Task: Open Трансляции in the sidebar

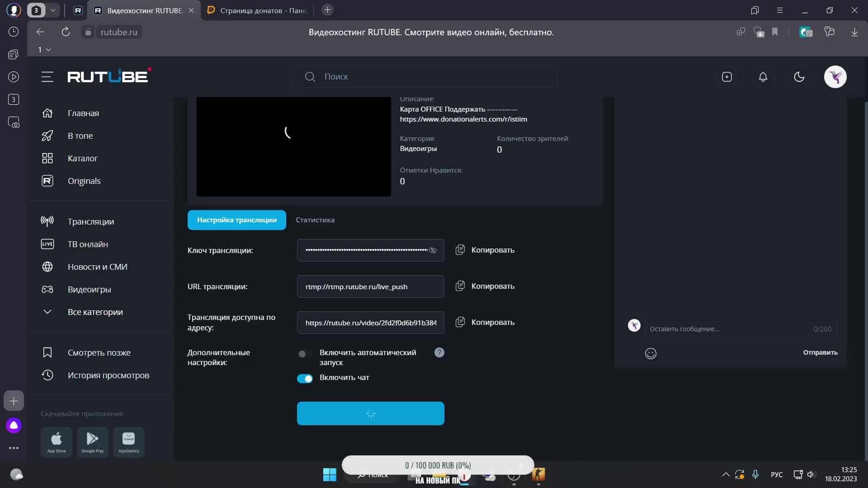Action: 90,221
